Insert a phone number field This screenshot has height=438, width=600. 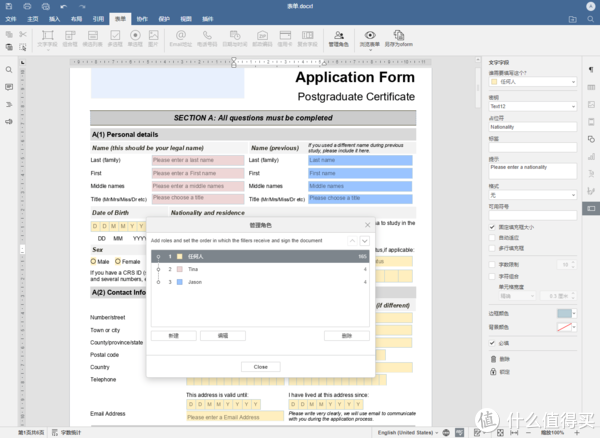[207, 39]
